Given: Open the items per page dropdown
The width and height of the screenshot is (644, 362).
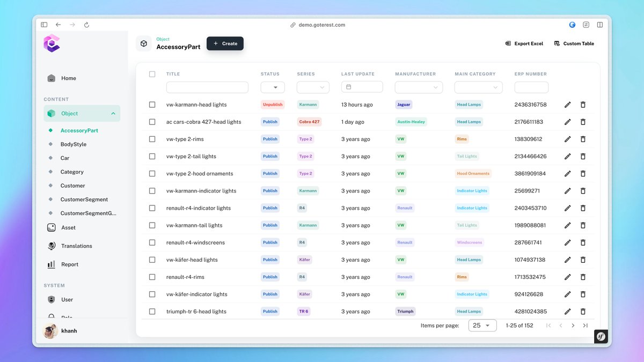Looking at the screenshot, I should pos(482,325).
